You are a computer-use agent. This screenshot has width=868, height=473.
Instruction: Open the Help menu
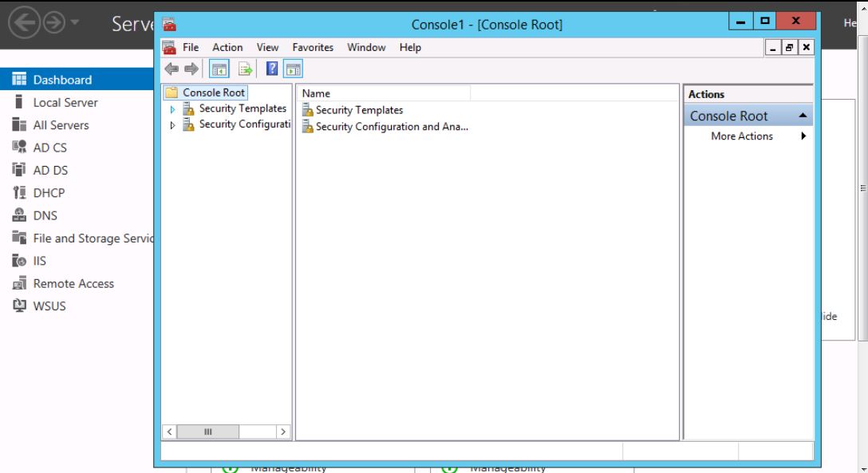coord(410,48)
